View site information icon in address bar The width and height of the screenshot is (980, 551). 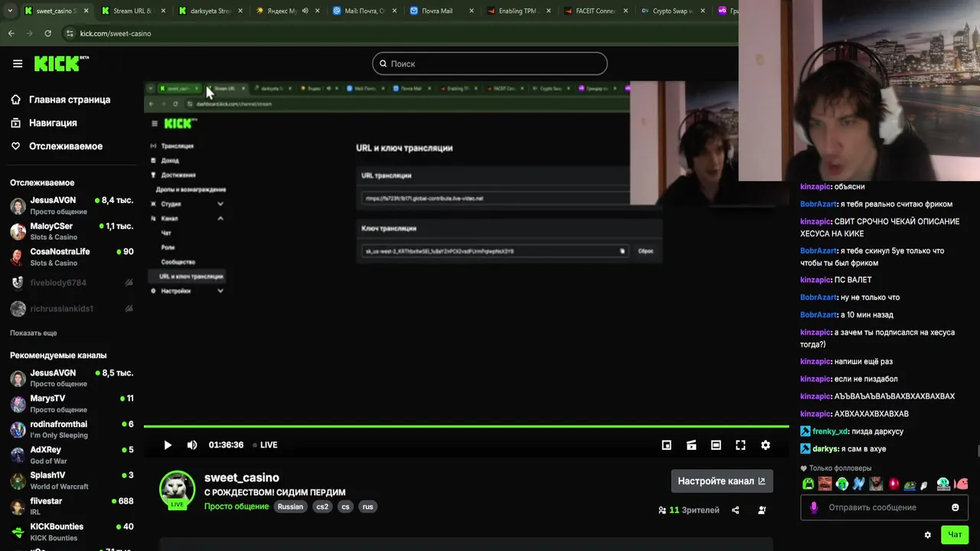(x=70, y=34)
